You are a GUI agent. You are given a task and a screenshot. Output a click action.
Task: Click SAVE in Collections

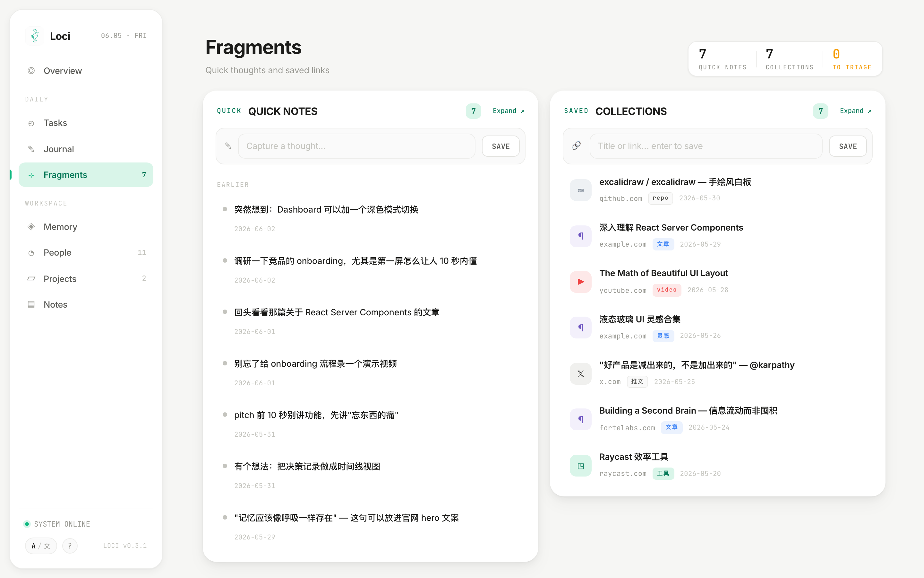(x=848, y=146)
